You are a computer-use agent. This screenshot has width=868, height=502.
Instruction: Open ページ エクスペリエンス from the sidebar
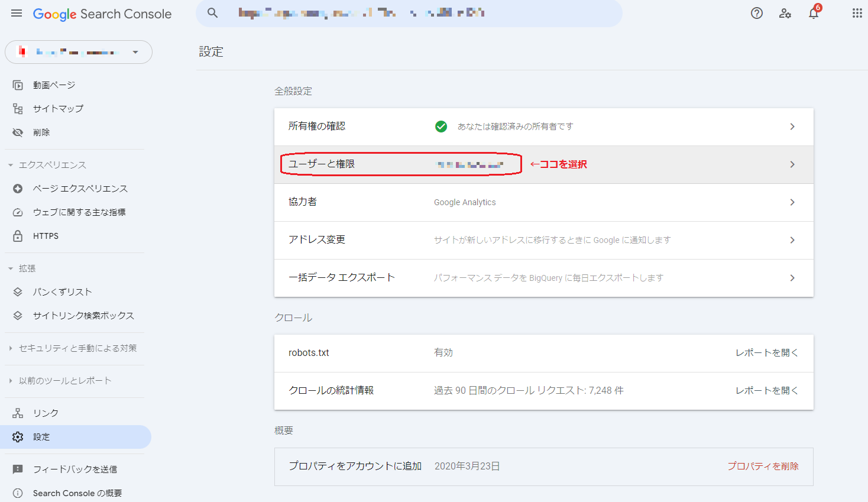[77, 188]
